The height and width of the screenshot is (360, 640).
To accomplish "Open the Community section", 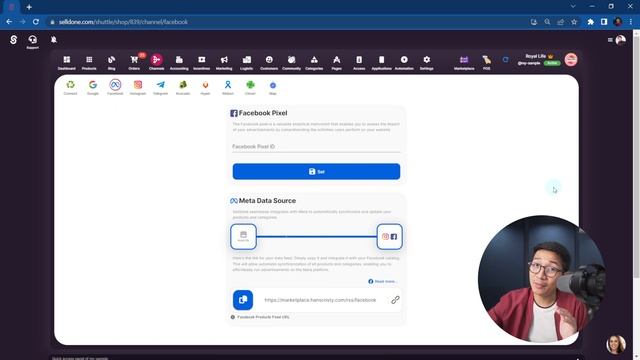I will point(291,62).
